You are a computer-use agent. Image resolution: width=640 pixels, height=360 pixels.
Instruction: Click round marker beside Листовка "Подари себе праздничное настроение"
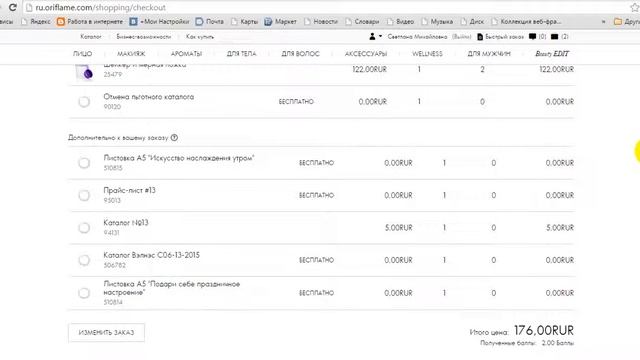(x=84, y=293)
